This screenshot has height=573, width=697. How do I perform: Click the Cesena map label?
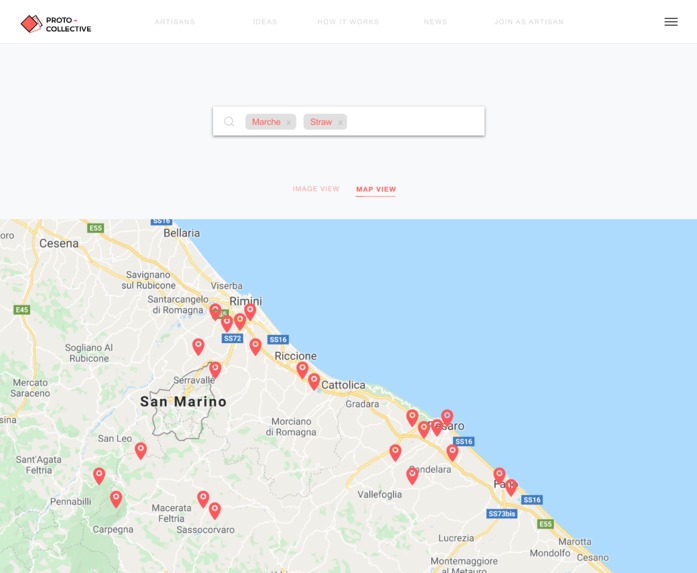click(59, 243)
